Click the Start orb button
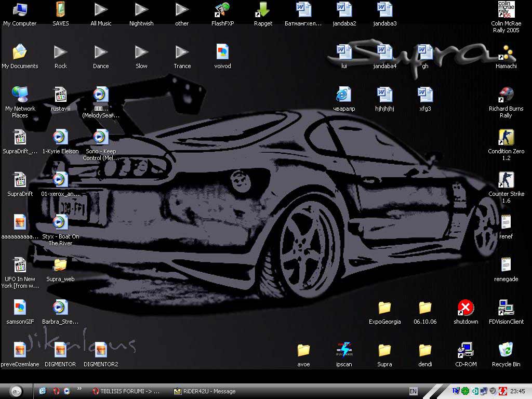Screen dimensions: 532x399 (x=16, y=391)
